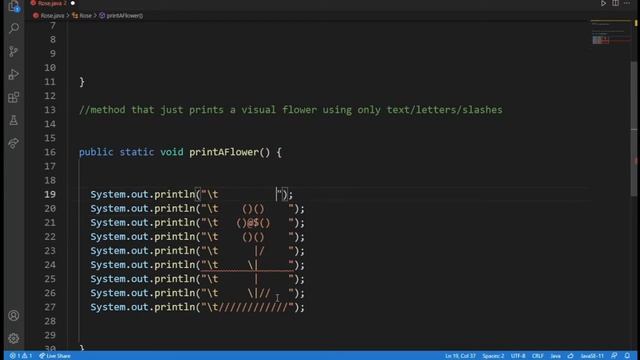
Task: Select the Java language mode
Action: (x=556, y=356)
